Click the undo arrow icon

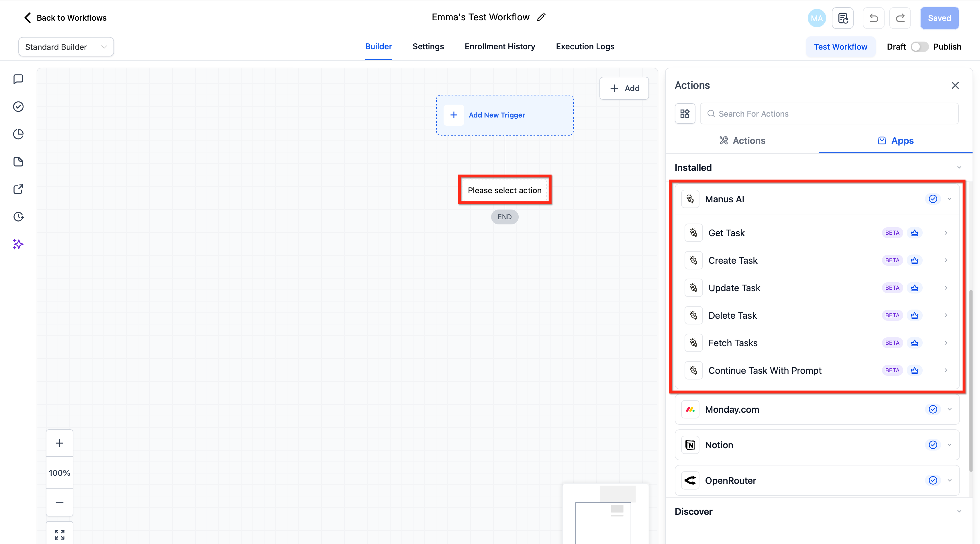pyautogui.click(x=873, y=18)
